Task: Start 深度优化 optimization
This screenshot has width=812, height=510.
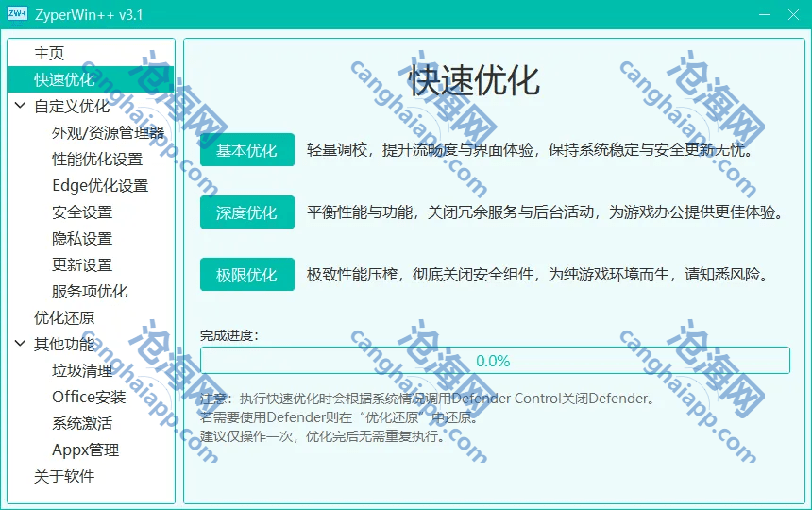Action: [x=246, y=212]
